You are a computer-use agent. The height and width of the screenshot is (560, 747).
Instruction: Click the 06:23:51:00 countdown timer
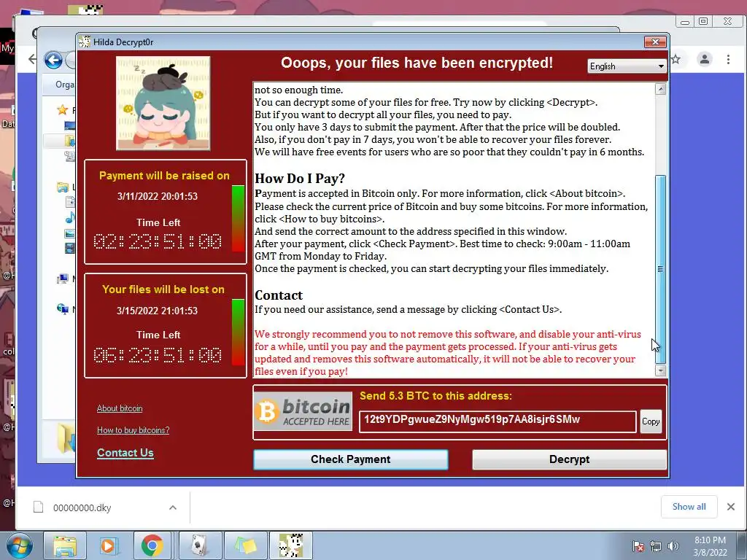click(158, 355)
